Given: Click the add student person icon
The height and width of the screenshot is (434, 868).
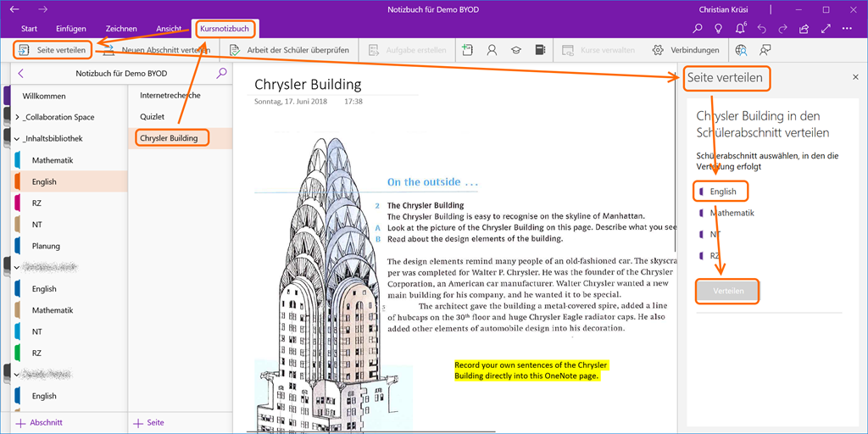Looking at the screenshot, I should [x=492, y=50].
